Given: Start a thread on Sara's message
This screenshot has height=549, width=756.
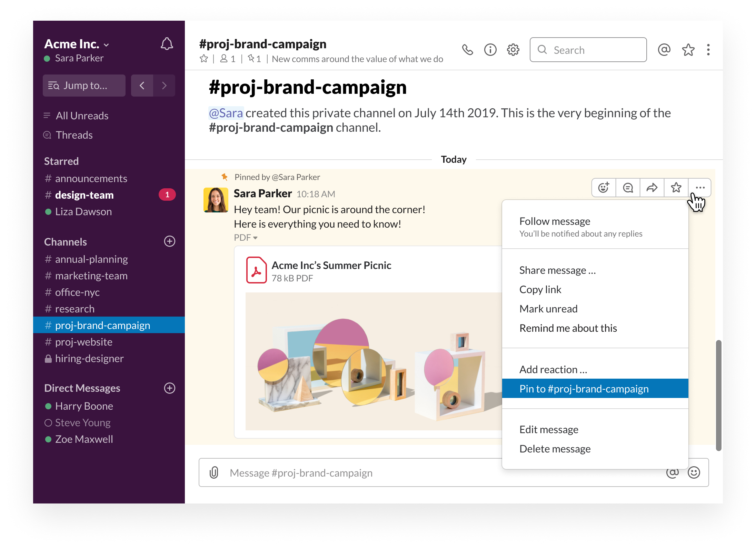Looking at the screenshot, I should 628,188.
